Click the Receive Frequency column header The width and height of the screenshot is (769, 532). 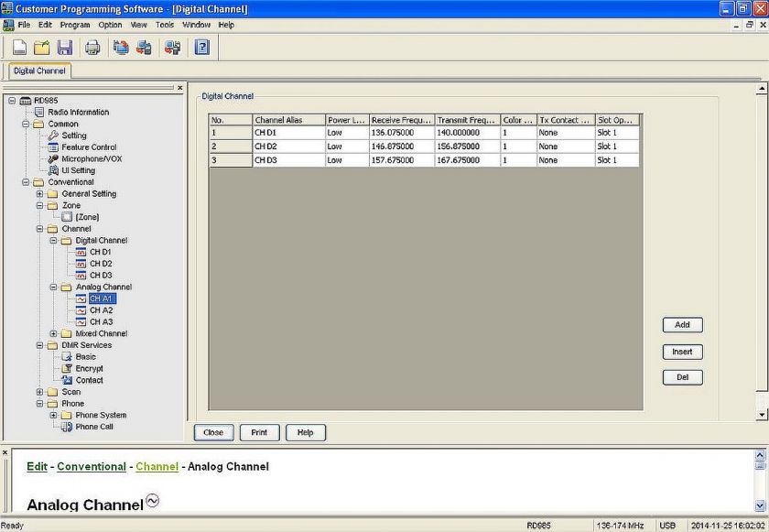tap(402, 120)
